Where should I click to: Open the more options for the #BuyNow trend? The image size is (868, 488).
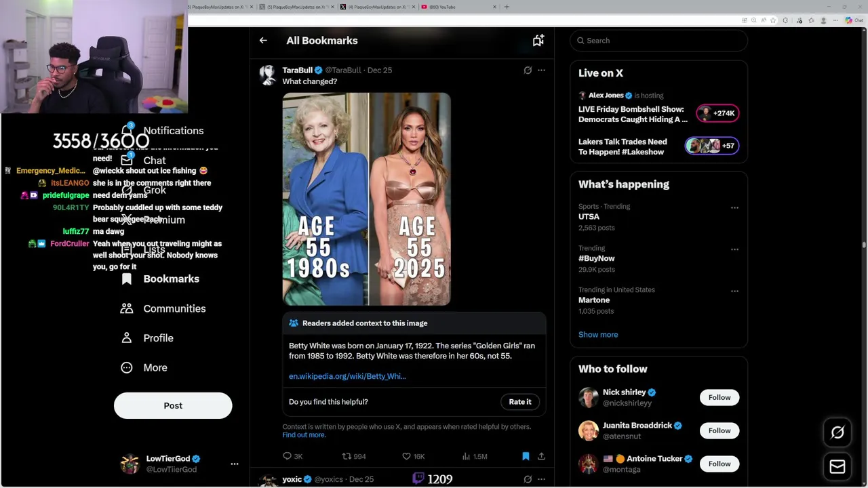tap(734, 249)
